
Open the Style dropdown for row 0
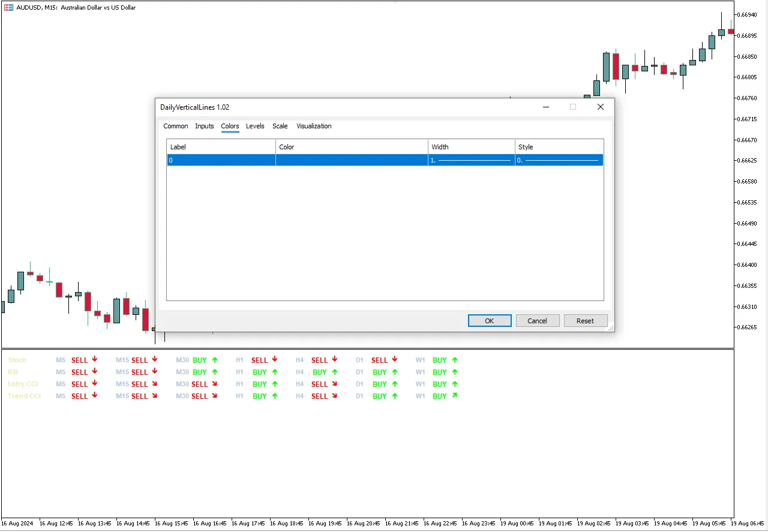point(559,160)
